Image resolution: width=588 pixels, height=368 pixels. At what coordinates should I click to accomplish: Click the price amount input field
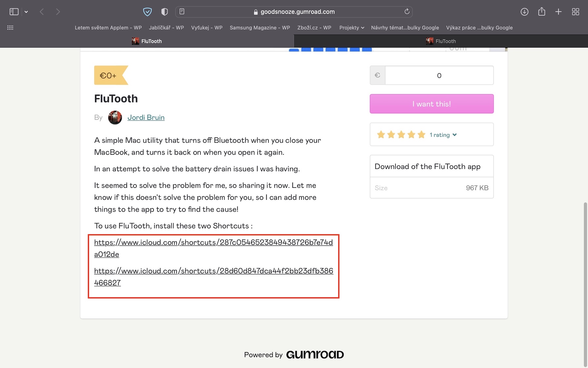point(439,75)
